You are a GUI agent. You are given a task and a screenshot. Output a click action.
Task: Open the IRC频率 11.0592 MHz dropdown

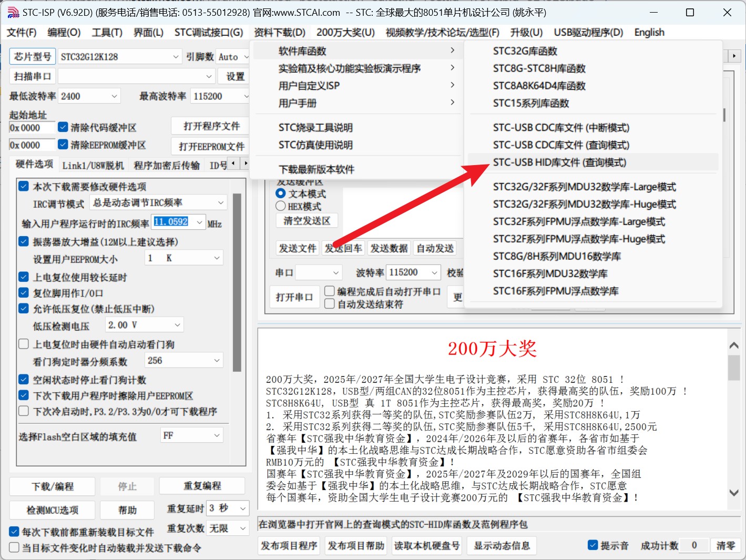[199, 222]
